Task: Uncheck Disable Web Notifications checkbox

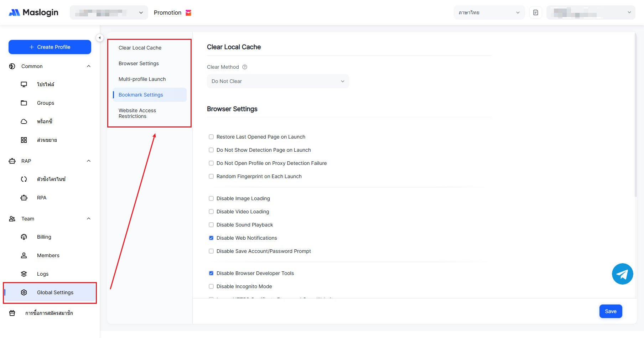Action: tap(211, 238)
